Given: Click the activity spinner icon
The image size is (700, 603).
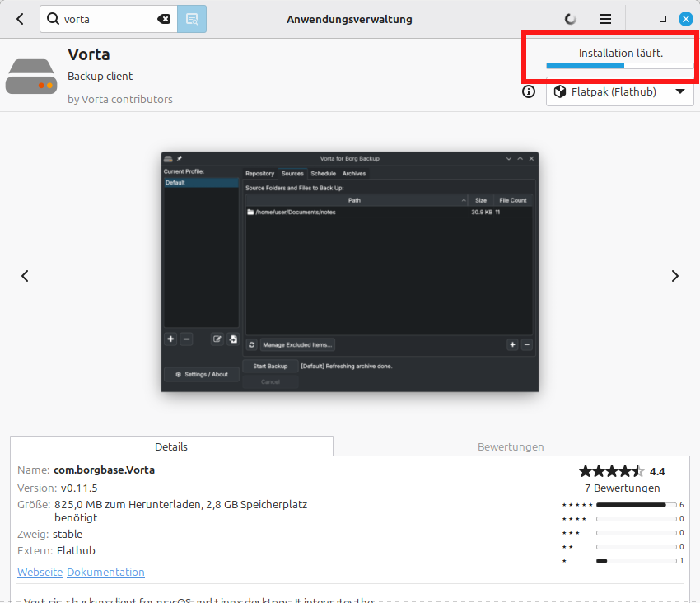Looking at the screenshot, I should click(570, 19).
